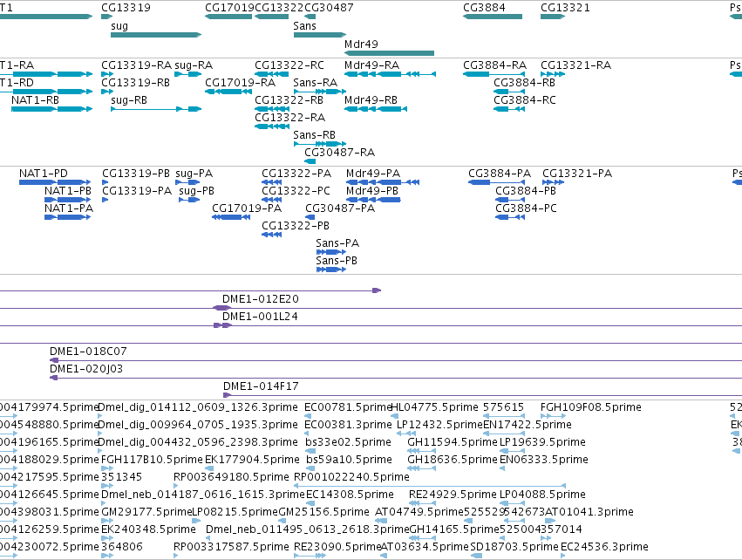Image resolution: width=742 pixels, height=560 pixels.
Task: Click the CG13319 gene label
Action: (x=126, y=8)
